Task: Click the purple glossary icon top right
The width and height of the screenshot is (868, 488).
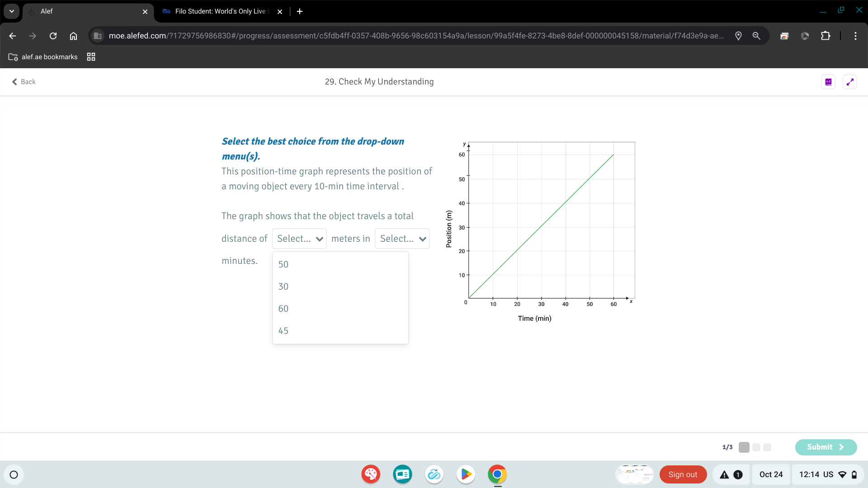Action: [x=828, y=82]
